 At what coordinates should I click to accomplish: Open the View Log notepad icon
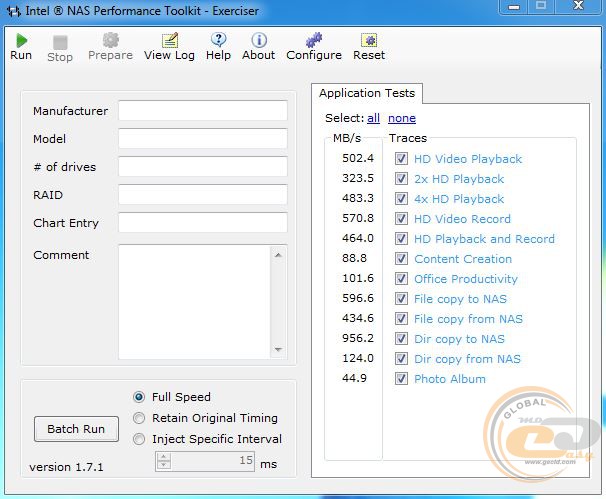click(x=170, y=40)
